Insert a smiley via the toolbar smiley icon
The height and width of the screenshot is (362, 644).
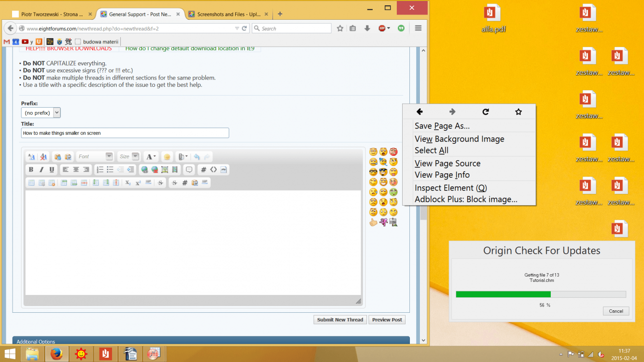click(x=167, y=157)
